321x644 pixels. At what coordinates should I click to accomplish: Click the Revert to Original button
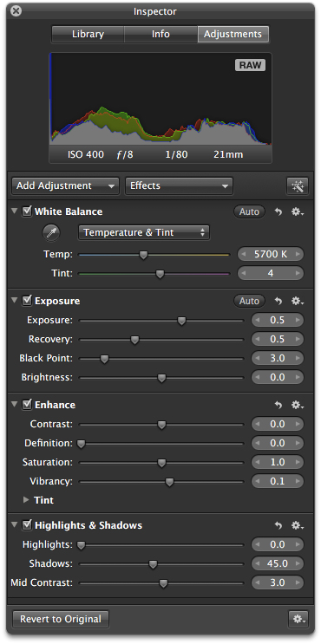[x=61, y=619]
